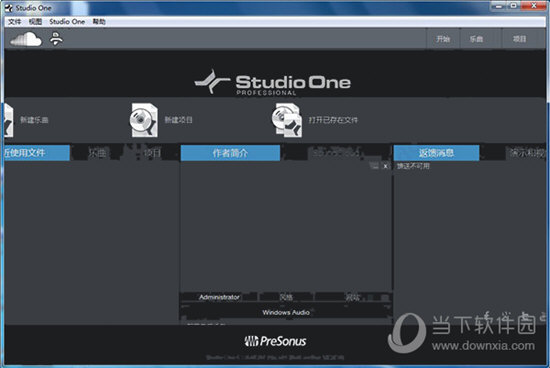This screenshot has width=550, height=368.
Task: Switch to the 项目 page tab at top right
Action: pyautogui.click(x=519, y=39)
